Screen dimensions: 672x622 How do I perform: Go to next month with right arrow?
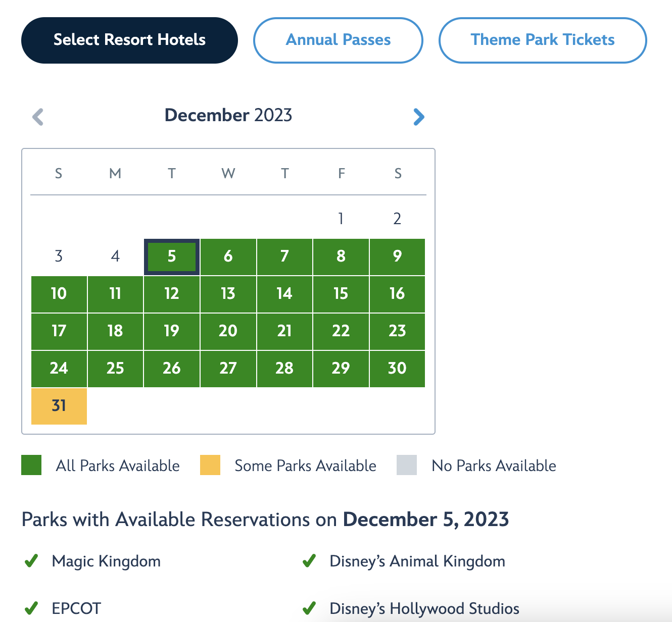418,117
